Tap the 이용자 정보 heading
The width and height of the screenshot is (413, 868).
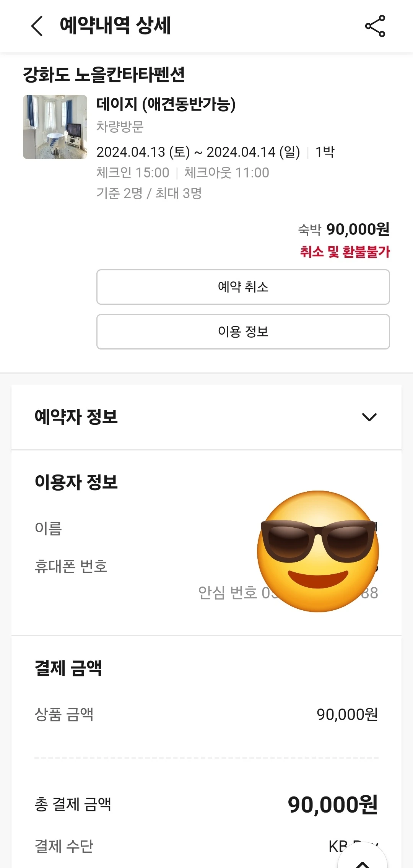pos(76,482)
